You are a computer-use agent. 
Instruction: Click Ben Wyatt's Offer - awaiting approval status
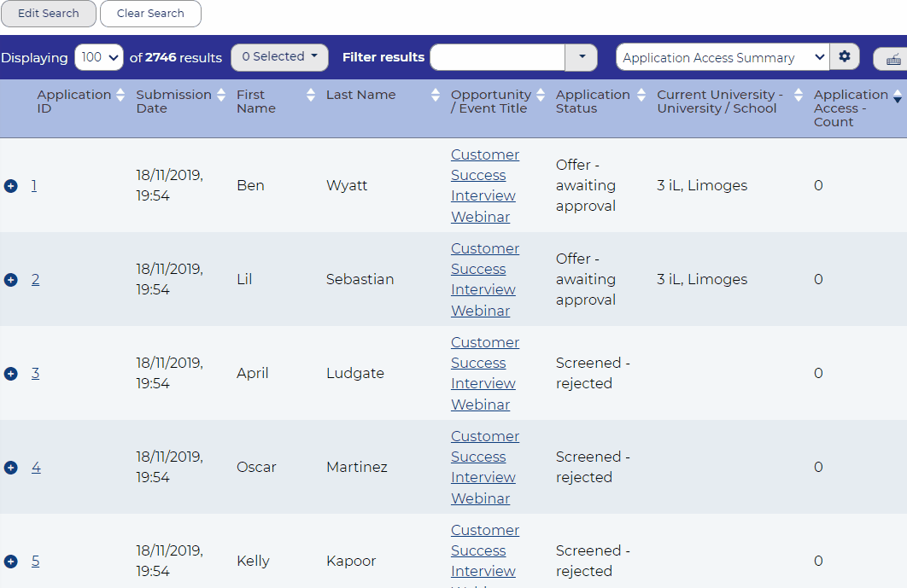pyautogui.click(x=585, y=185)
